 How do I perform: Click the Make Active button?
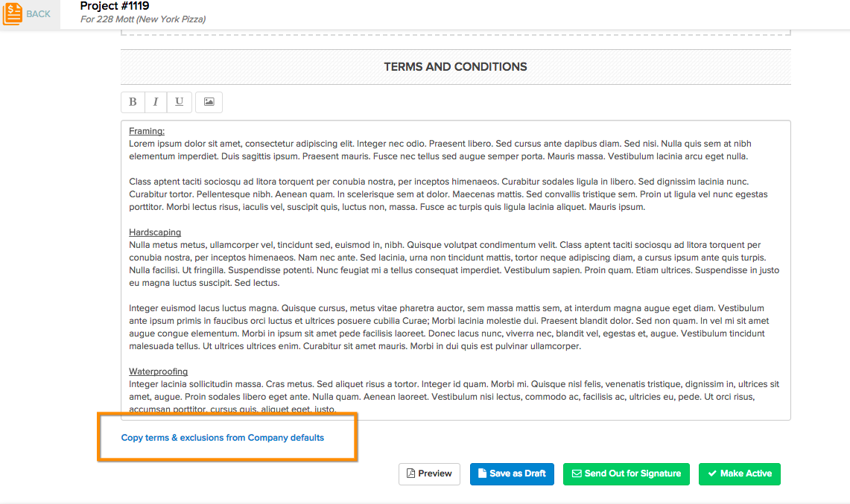(740, 473)
